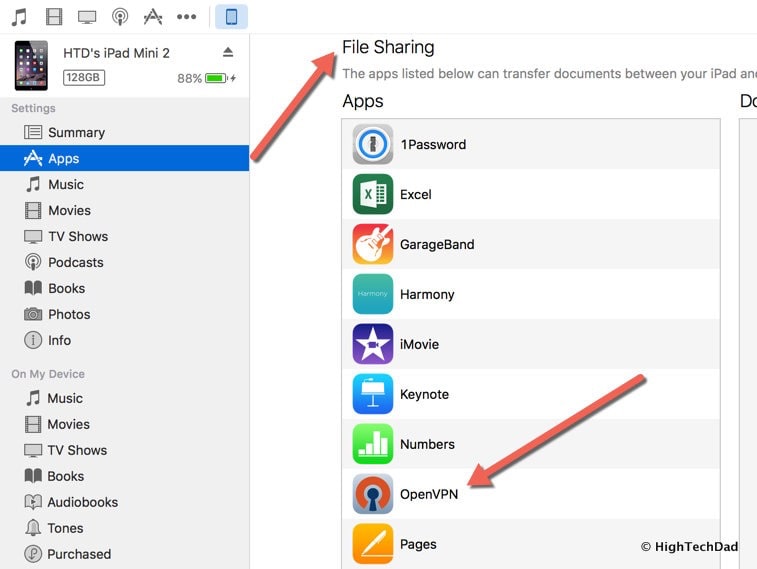Click the Keynote app icon
Viewport: 757px width, 569px height.
(372, 394)
